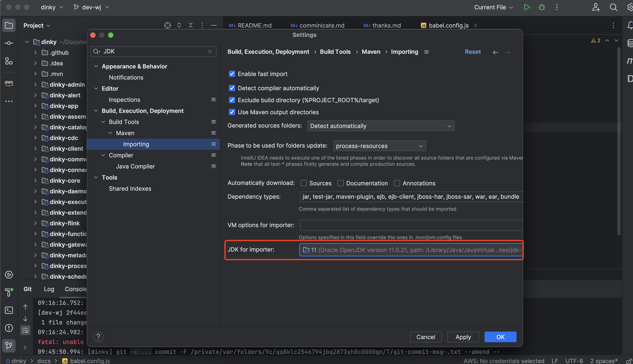Screen dimensions: 633x364
Task: Open the Commit tool window icon
Action: (9, 43)
